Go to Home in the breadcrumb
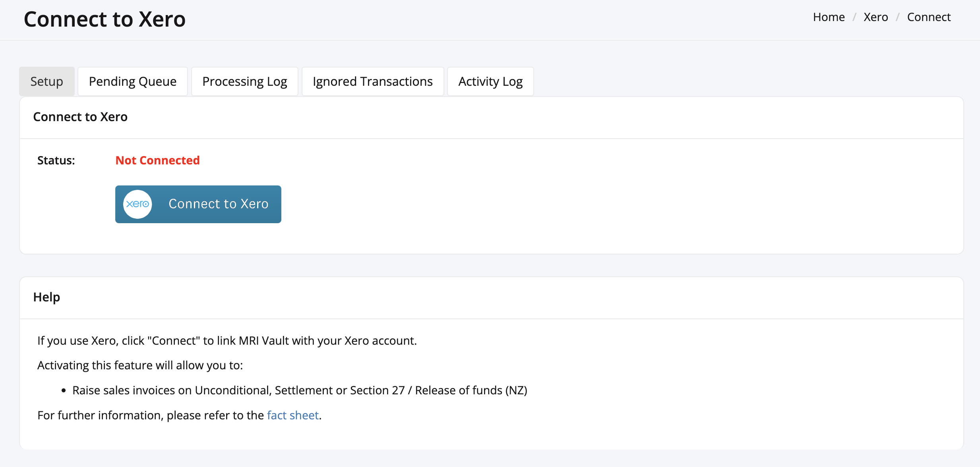 [x=829, y=17]
